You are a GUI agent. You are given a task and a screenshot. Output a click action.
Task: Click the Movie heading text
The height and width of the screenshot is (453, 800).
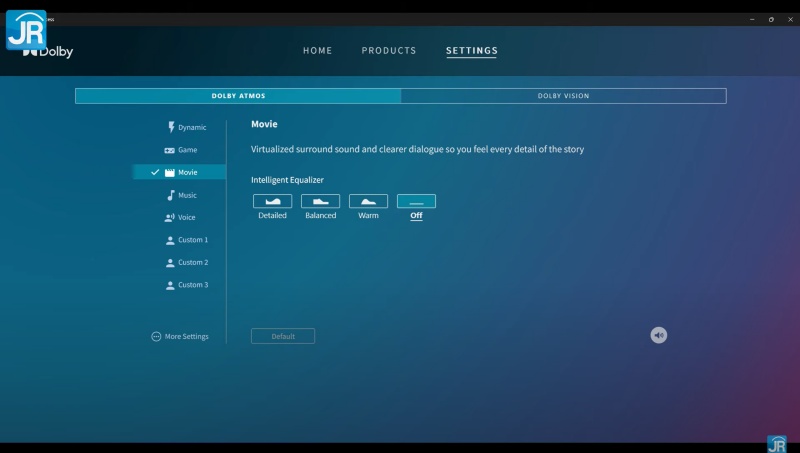[264, 124]
